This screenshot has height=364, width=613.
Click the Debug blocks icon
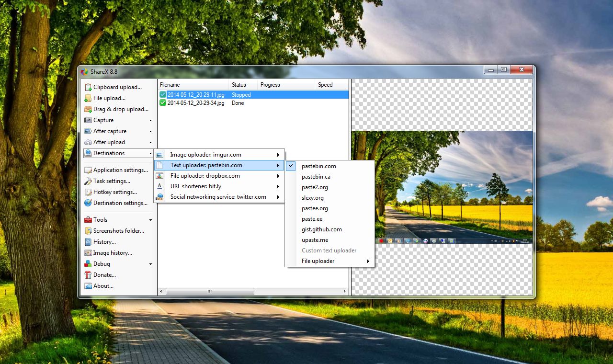point(88,264)
